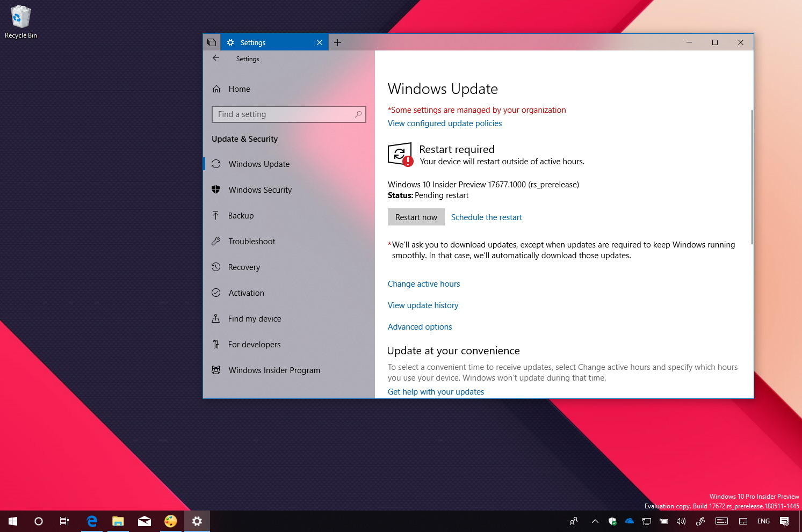Open Windows Defender from the system tray
The height and width of the screenshot is (532, 802).
pyautogui.click(x=612, y=521)
